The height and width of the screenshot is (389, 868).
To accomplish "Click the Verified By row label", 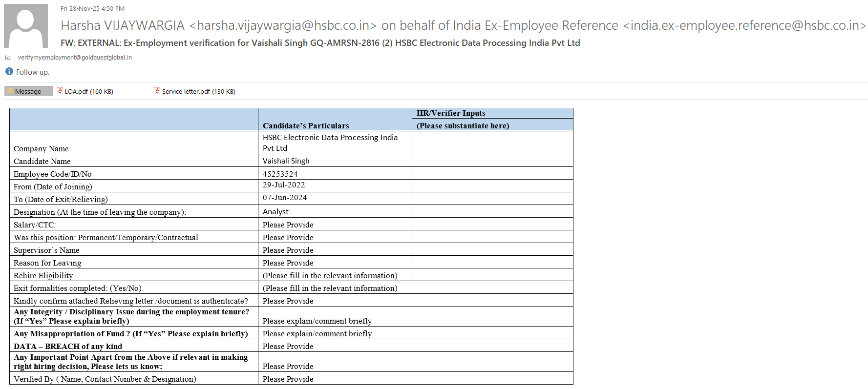I will 105,379.
